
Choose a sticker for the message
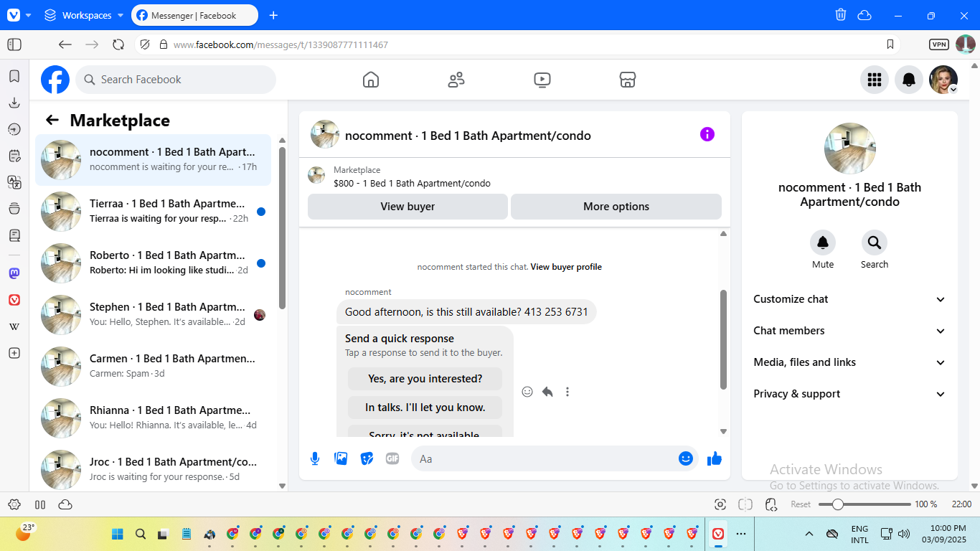pyautogui.click(x=367, y=458)
